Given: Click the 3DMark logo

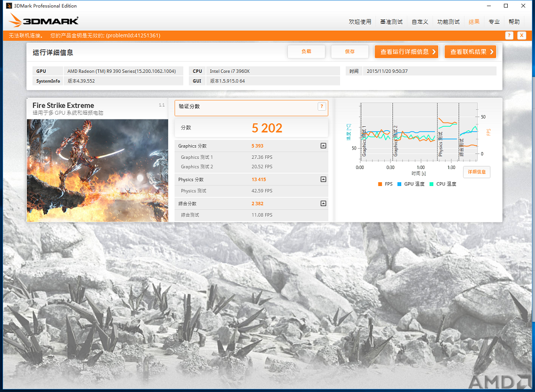Looking at the screenshot, I should pyautogui.click(x=44, y=20).
